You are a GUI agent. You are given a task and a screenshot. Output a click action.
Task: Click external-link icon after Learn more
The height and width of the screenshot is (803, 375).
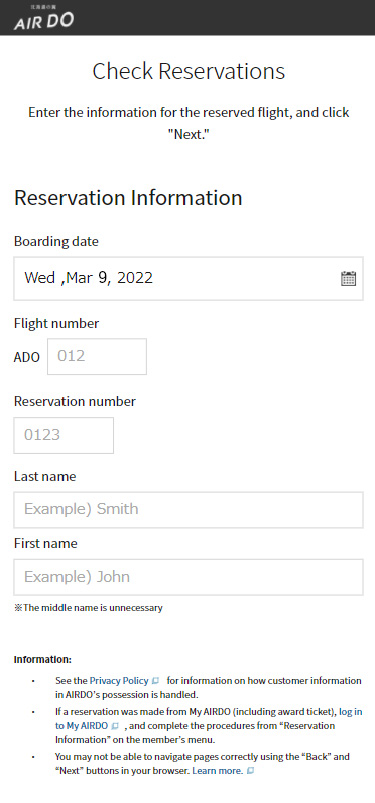250,771
